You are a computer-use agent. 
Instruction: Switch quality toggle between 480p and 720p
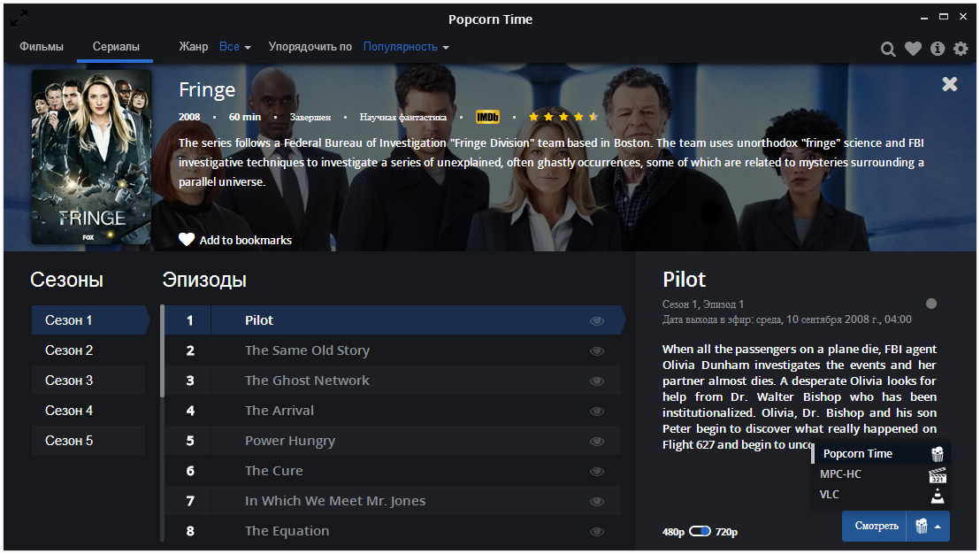(x=700, y=532)
